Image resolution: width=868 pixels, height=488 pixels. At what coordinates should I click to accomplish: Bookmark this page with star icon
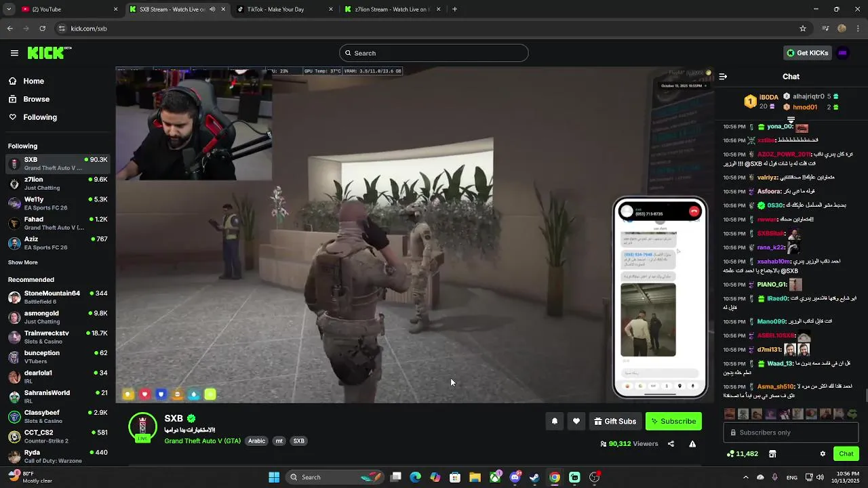[803, 28]
